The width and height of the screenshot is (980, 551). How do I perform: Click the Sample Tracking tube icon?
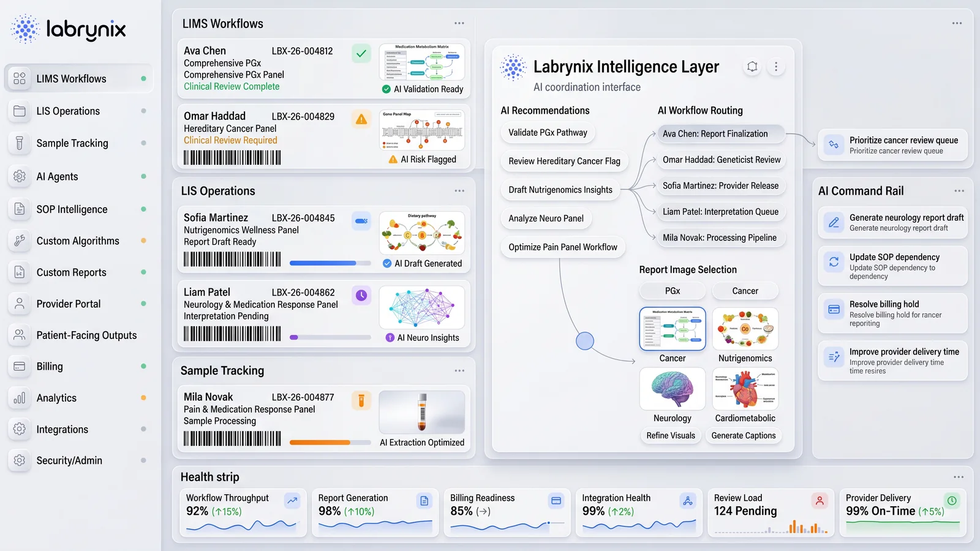pos(20,143)
